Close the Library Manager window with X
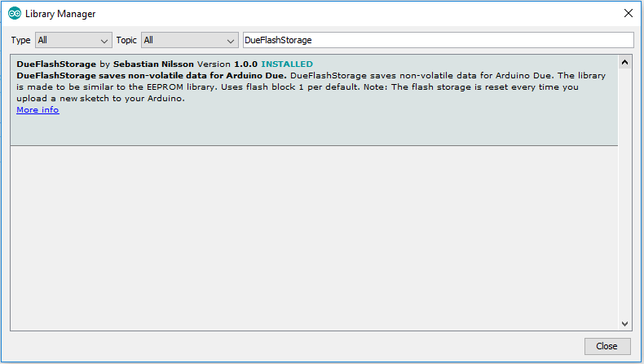The height and width of the screenshot is (364, 644). point(629,13)
